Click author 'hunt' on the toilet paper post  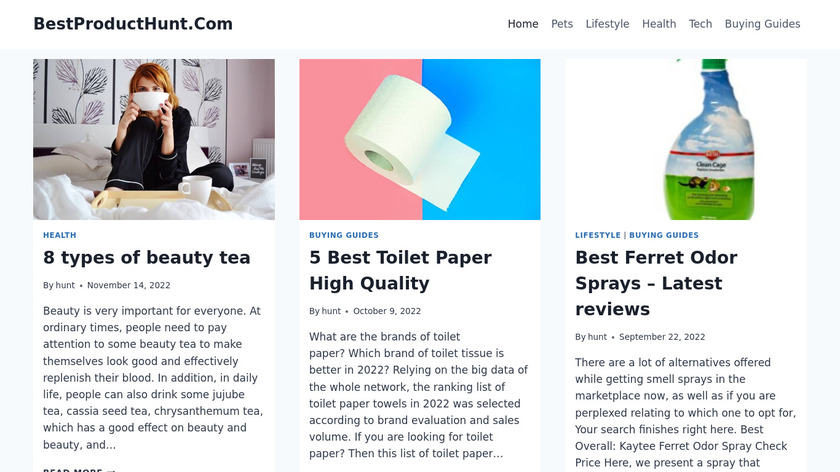[331, 311]
